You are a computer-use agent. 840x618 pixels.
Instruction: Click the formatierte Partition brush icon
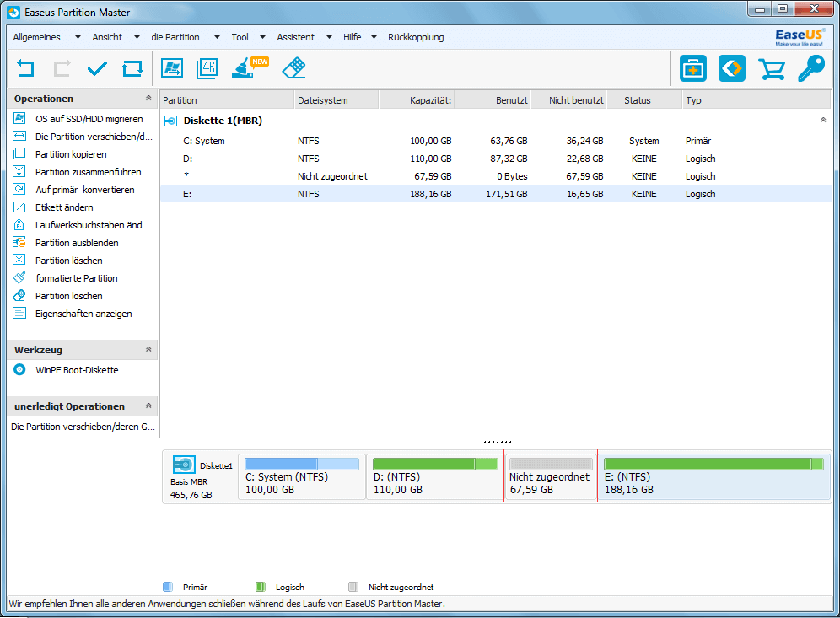click(x=19, y=277)
